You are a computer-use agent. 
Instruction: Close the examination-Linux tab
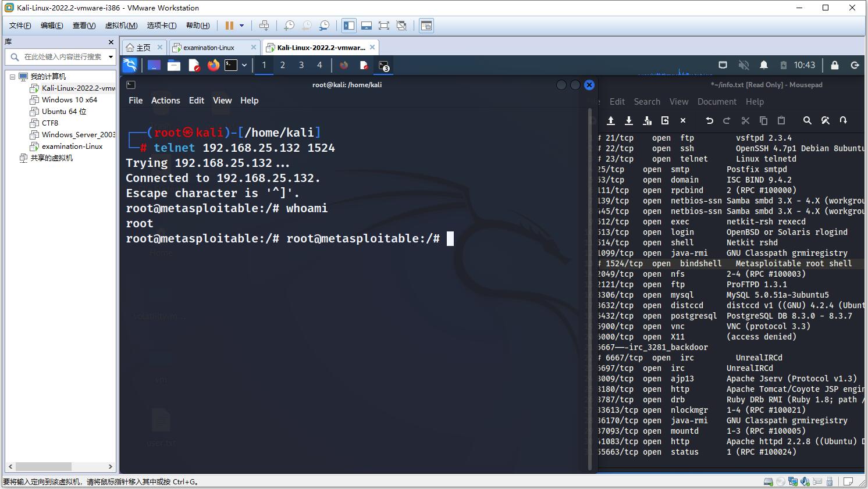pyautogui.click(x=253, y=47)
